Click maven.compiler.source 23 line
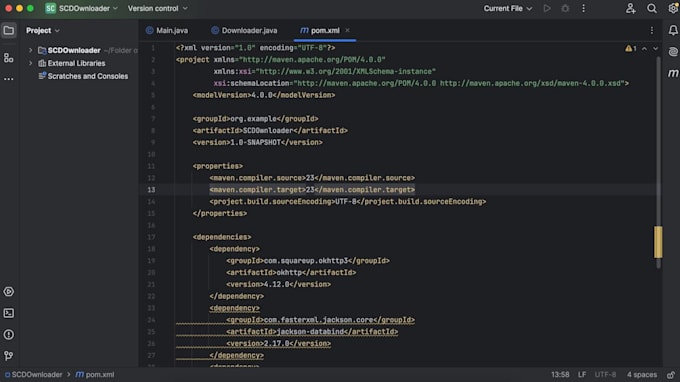Screen dimensions: 680x382 (312, 178)
